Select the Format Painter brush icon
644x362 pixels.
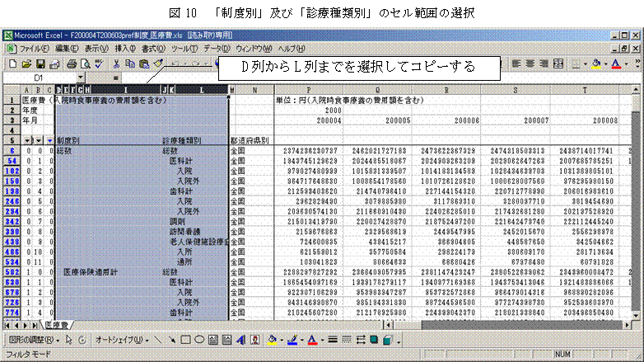157,63
